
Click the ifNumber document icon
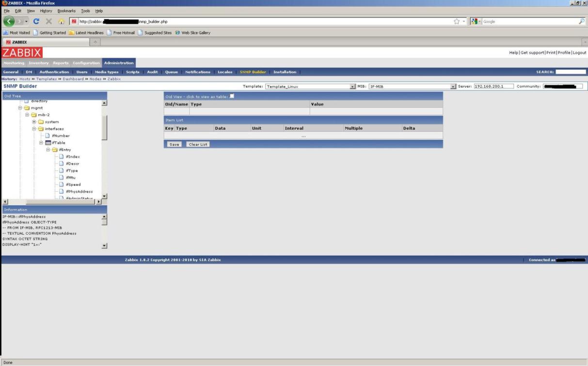[x=48, y=136]
